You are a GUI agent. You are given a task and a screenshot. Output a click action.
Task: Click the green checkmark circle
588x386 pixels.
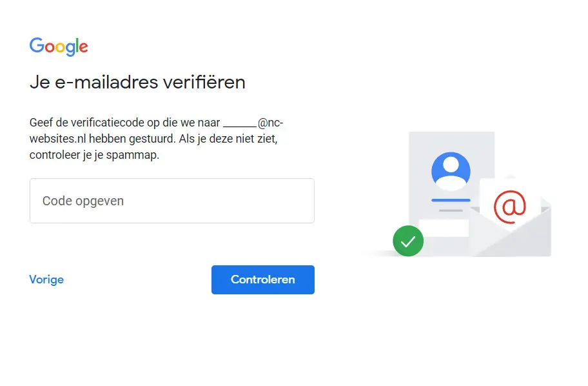pyautogui.click(x=408, y=241)
